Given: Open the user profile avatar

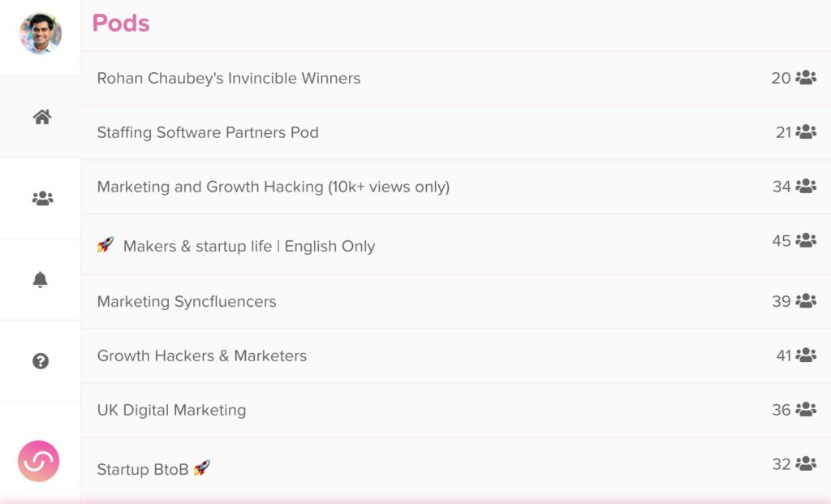Looking at the screenshot, I should point(41,33).
